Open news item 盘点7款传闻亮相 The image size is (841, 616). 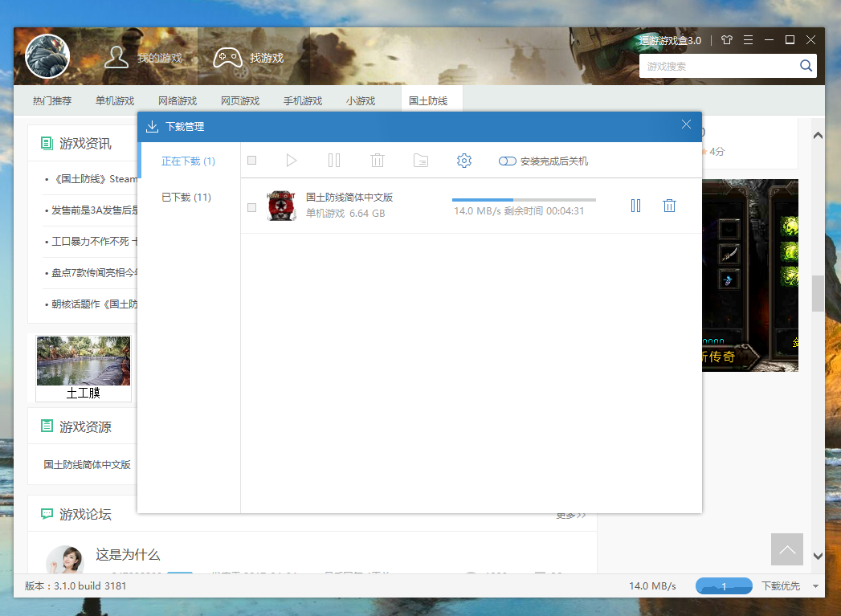(x=95, y=273)
